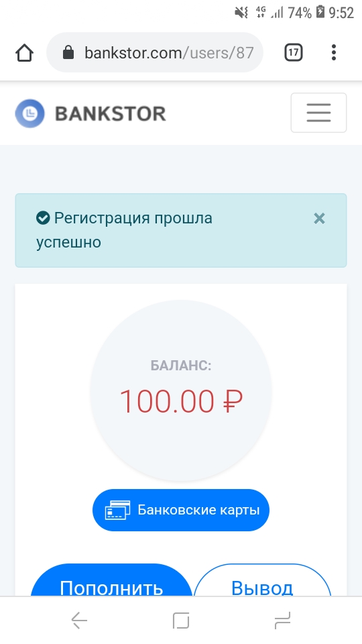362x644 pixels.
Task: Open Банковские карты section
Action: [180, 510]
